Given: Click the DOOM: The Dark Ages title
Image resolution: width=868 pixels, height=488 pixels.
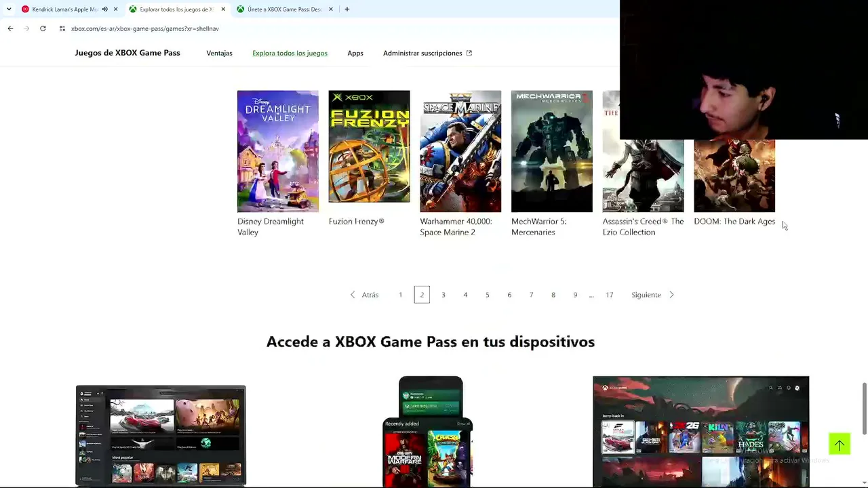Looking at the screenshot, I should coord(734,221).
